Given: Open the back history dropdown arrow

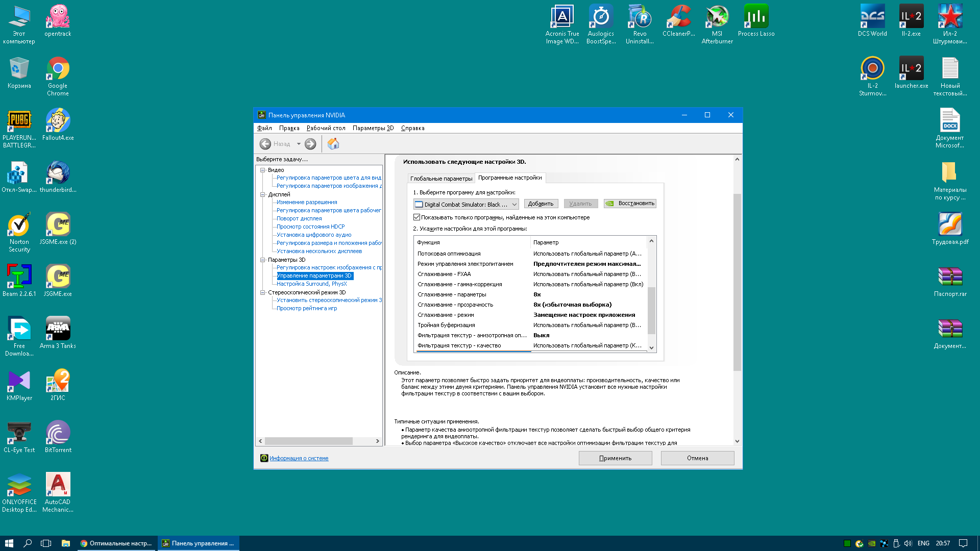Looking at the screenshot, I should pos(299,144).
